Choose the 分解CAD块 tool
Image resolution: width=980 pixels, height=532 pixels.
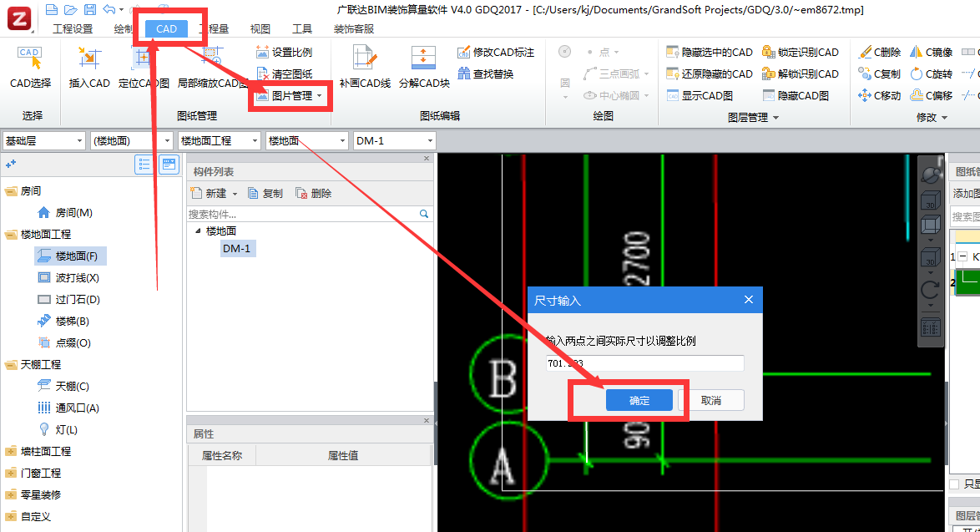424,68
